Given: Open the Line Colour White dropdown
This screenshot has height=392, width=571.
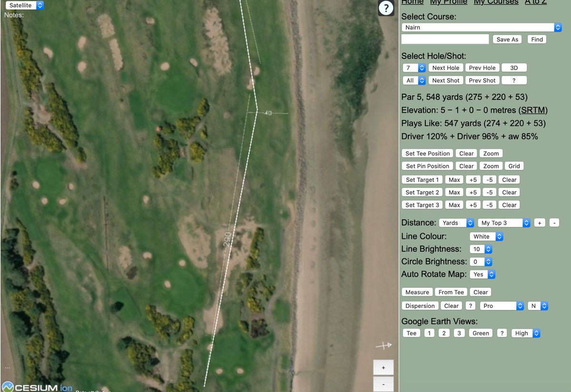Looking at the screenshot, I should [x=486, y=236].
